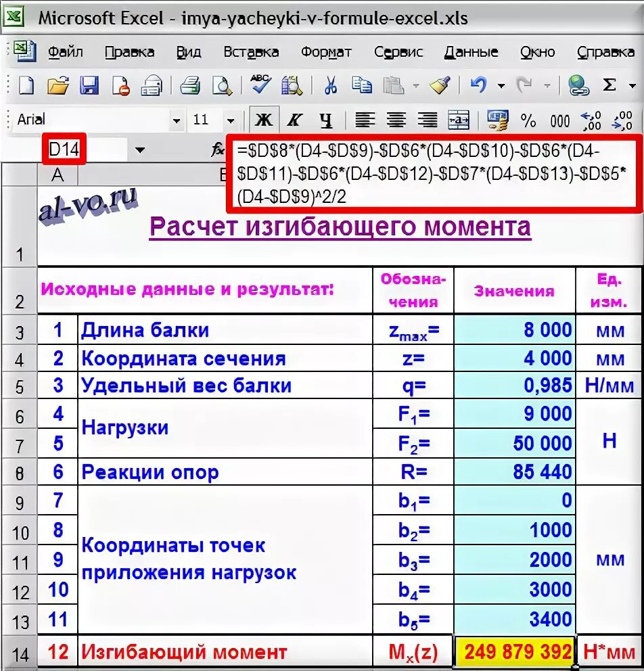Select result cell 249 879 392

point(515,652)
